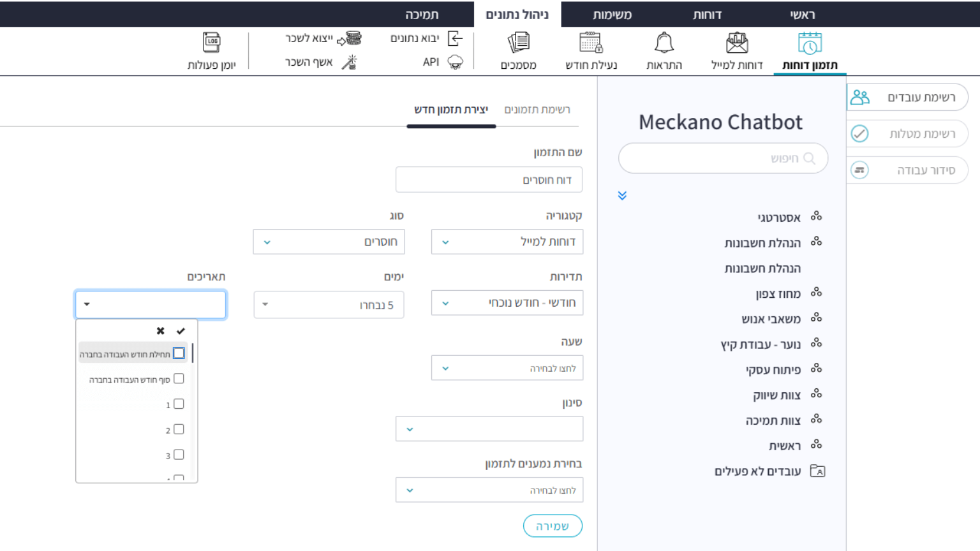
Task: Switch to the רשימת תזמונים tab
Action: pos(537,110)
